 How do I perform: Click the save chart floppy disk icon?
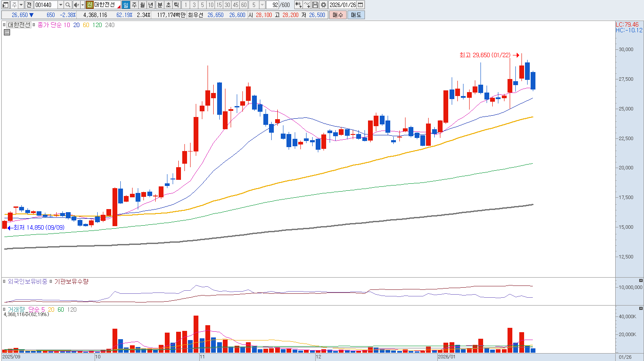pos(315,5)
